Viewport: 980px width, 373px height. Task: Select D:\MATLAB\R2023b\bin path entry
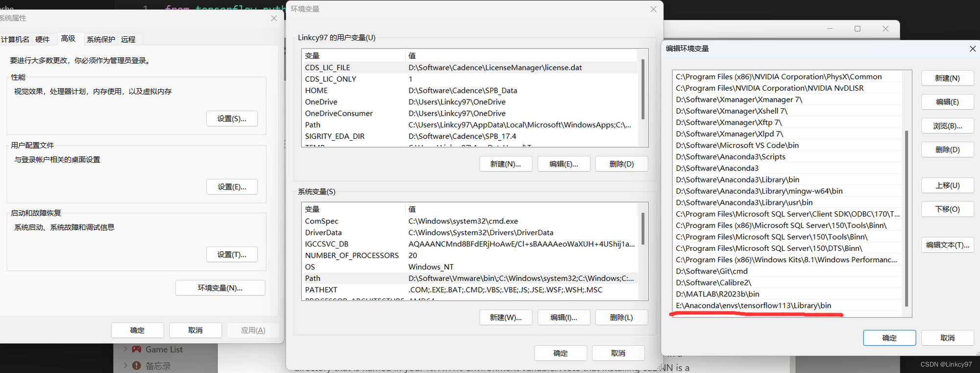(787, 294)
